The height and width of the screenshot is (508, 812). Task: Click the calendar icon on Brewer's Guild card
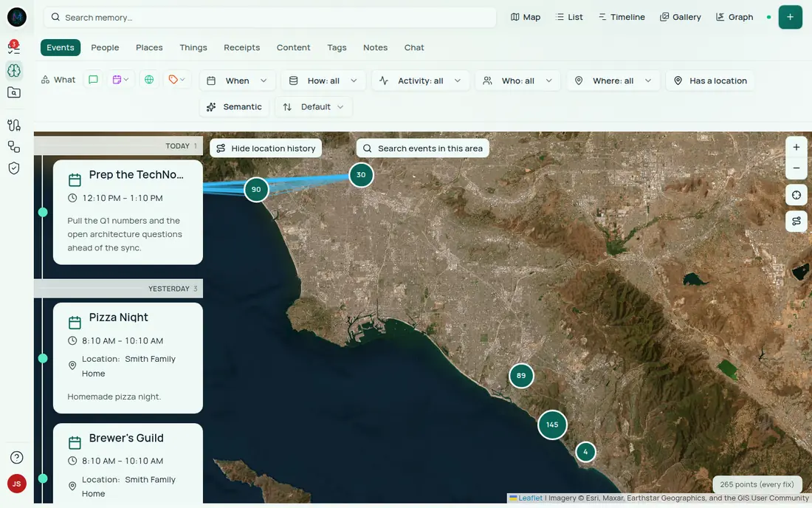[x=75, y=443]
